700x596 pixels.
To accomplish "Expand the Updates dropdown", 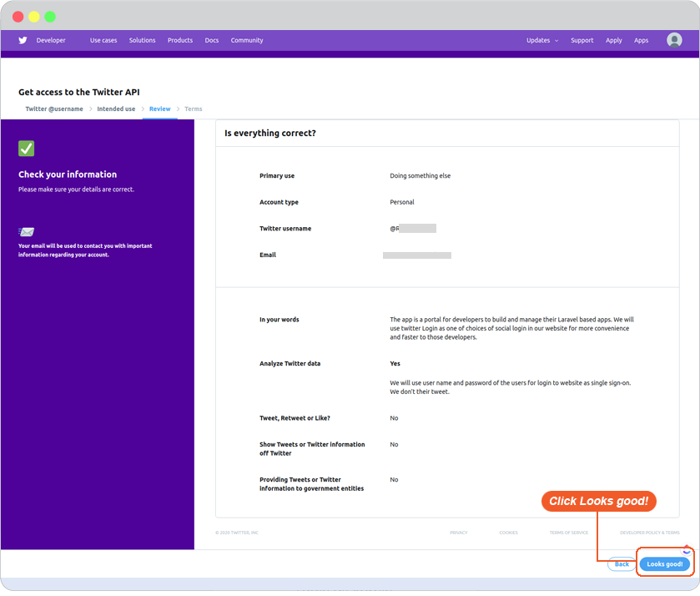I will pos(542,40).
